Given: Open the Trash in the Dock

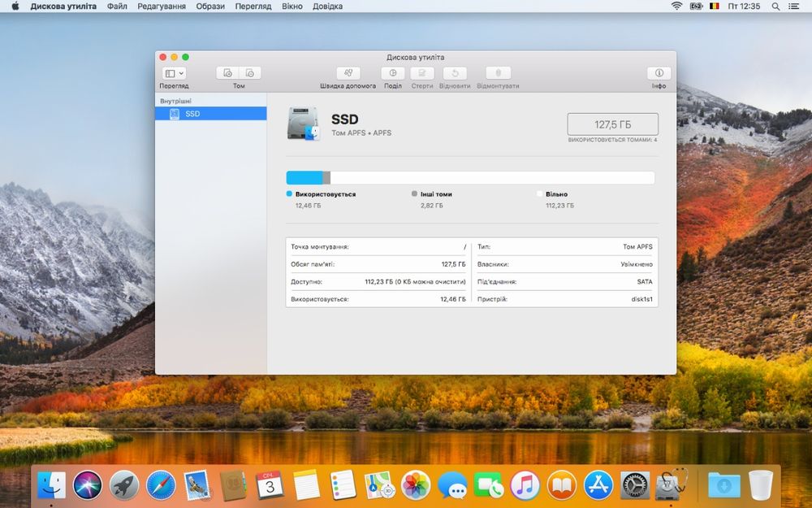Looking at the screenshot, I should [761, 486].
